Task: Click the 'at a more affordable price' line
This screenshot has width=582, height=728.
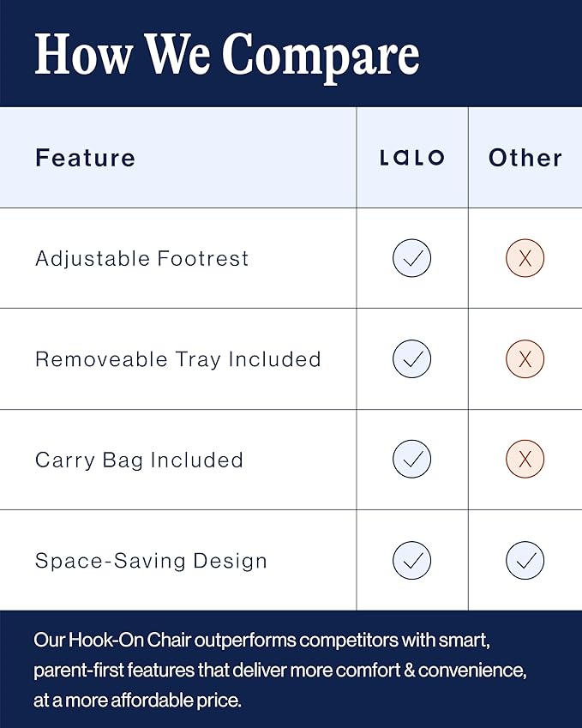Action: [137, 701]
